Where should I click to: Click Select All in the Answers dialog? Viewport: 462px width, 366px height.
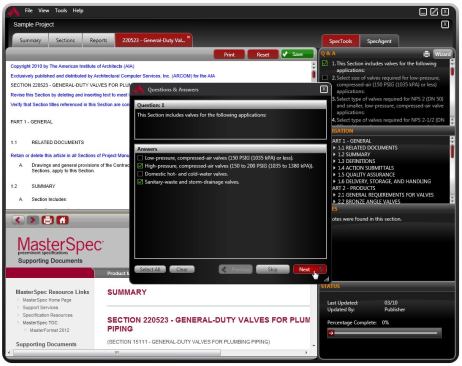pos(150,269)
